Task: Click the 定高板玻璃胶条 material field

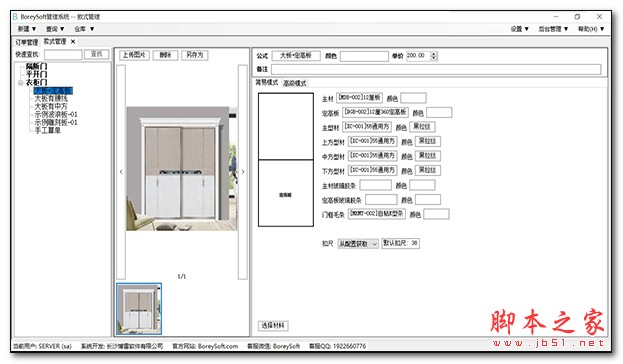Action: pyautogui.click(x=381, y=199)
